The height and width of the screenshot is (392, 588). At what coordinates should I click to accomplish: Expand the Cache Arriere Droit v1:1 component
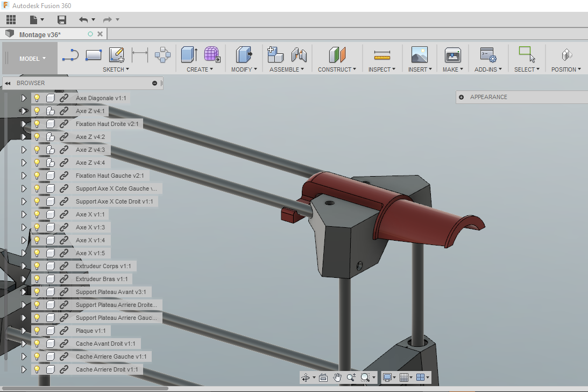point(24,369)
